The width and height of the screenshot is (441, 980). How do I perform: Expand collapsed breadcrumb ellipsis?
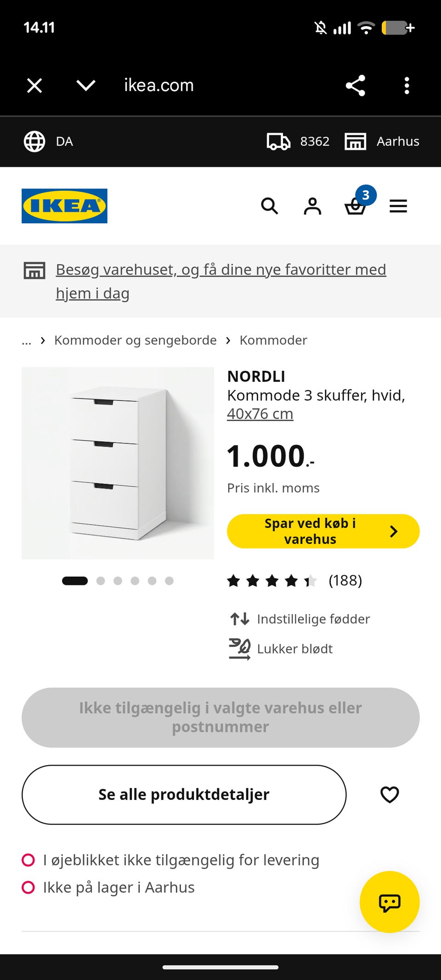click(x=27, y=340)
